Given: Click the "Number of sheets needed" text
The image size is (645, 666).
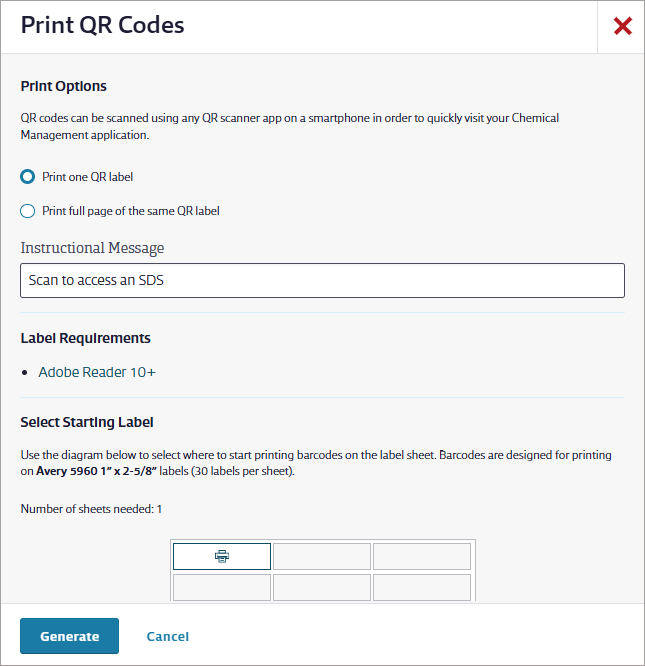Looking at the screenshot, I should point(91,509).
